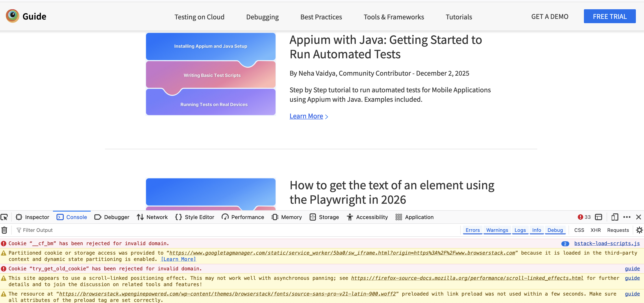Open the Tools & Frameworks dropdown

[394, 17]
